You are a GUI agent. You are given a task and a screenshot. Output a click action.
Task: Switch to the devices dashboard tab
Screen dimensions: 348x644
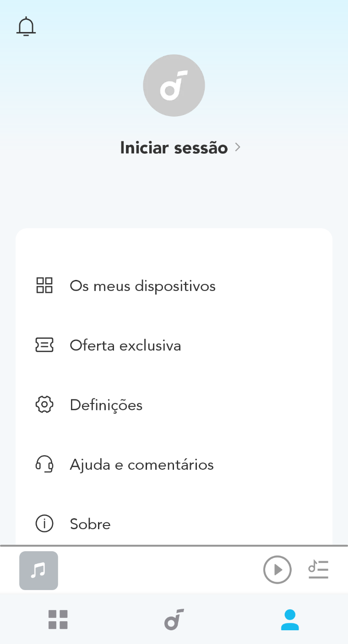[58, 620]
